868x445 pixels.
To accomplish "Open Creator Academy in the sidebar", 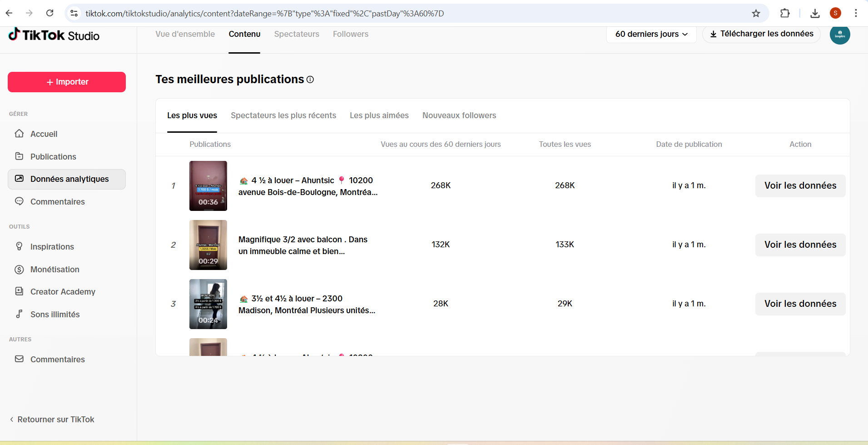I will click(x=63, y=292).
